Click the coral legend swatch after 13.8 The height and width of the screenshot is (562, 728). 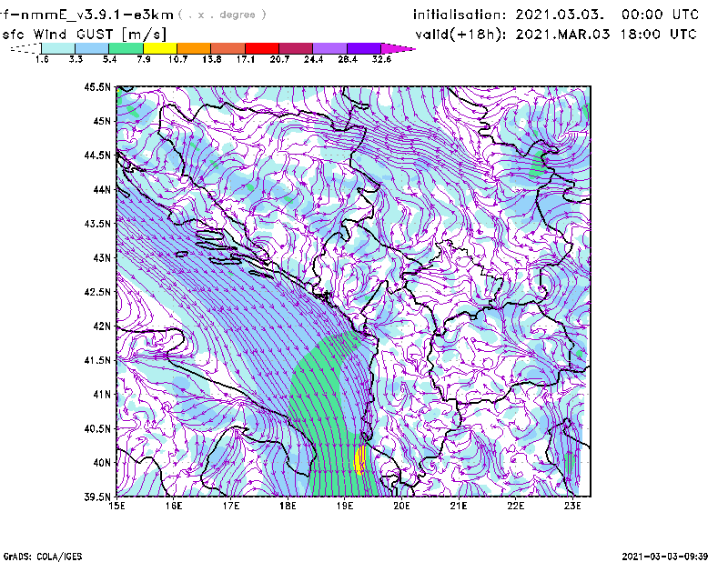tap(228, 48)
